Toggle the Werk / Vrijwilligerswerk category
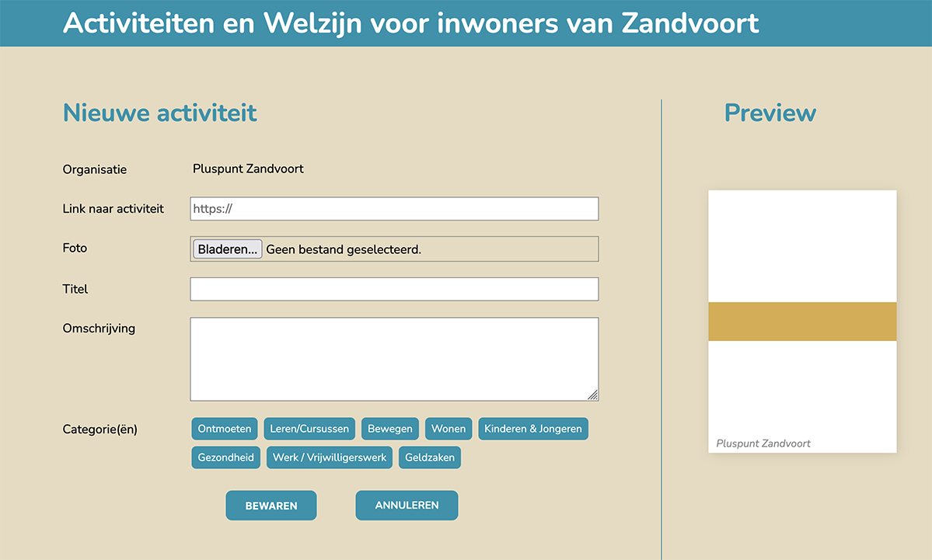Screen dimensions: 932x560 [x=330, y=457]
